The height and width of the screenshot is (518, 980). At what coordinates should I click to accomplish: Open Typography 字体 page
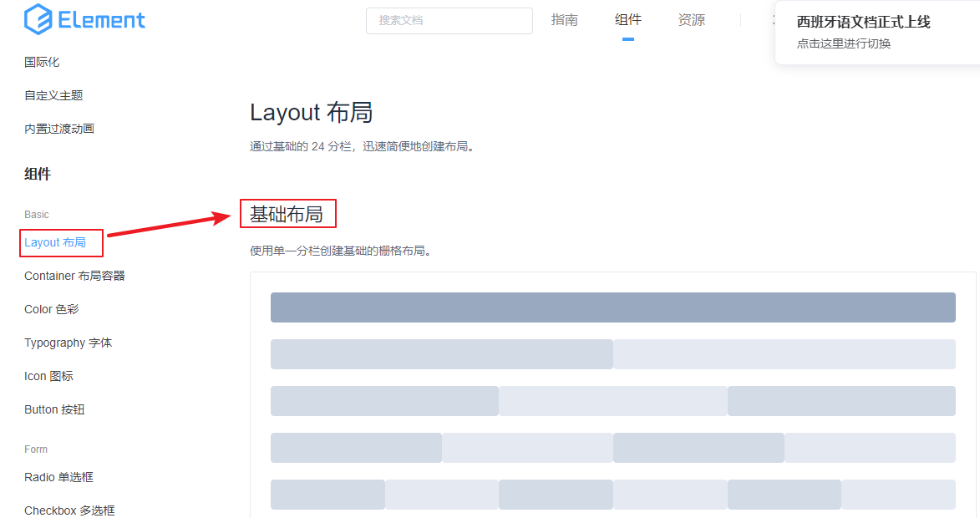point(68,343)
